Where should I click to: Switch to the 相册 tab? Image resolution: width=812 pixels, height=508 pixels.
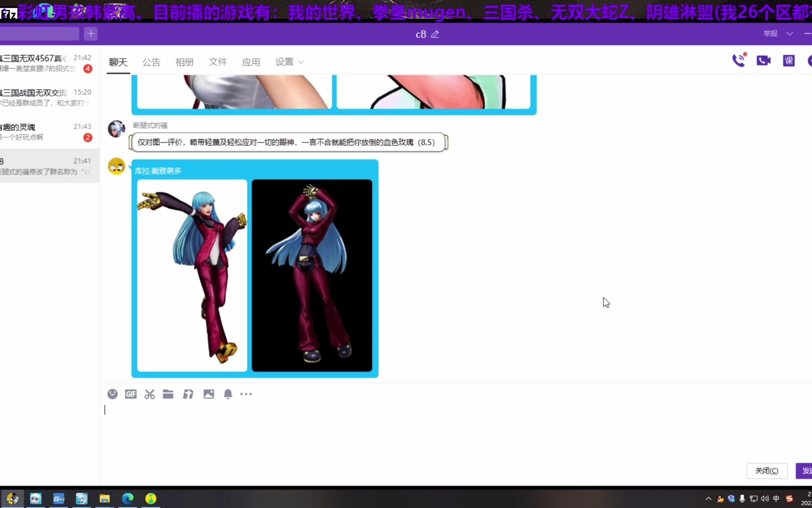tap(184, 62)
